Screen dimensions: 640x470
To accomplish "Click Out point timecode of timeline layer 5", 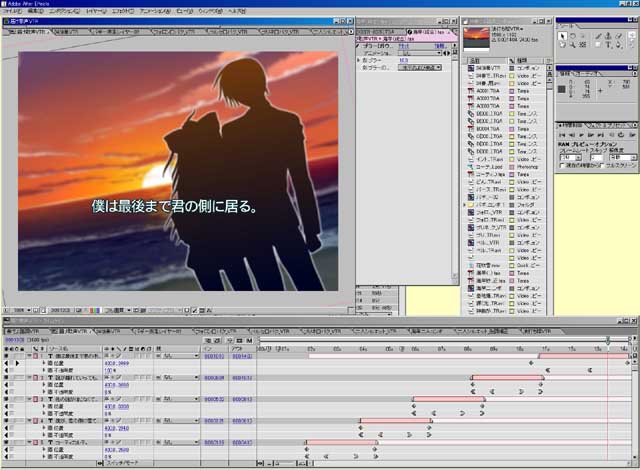I will 242,442.
